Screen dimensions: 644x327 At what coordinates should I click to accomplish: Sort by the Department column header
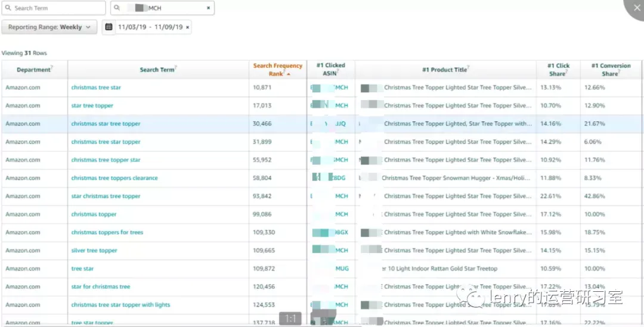pos(35,70)
